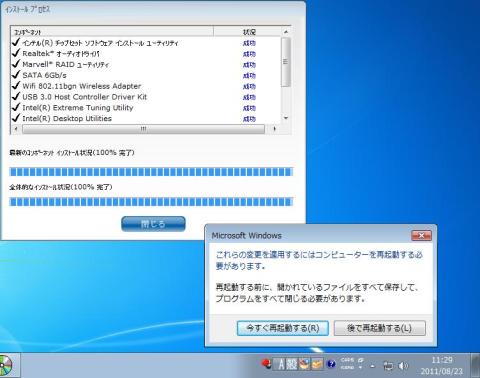Open the volume speaker icon
480x378 pixels.
click(403, 366)
